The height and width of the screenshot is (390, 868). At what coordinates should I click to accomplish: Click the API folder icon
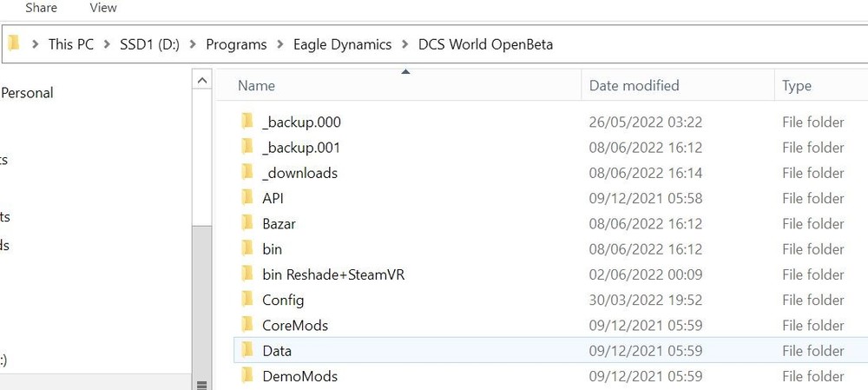247,198
